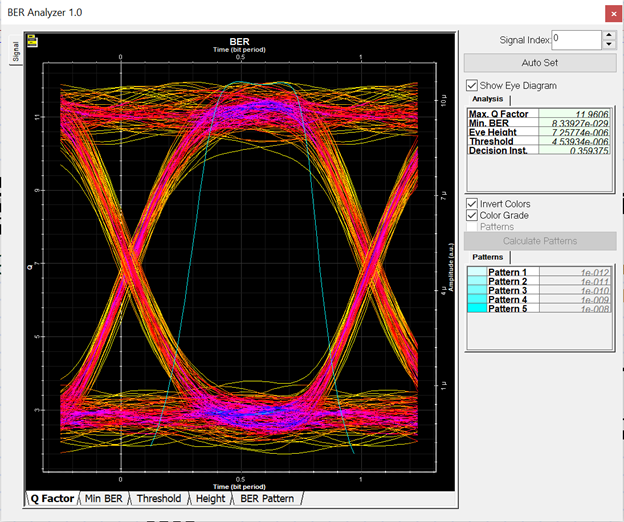Pick the Pattern 5 cyan color swatch
The height and width of the screenshot is (522, 624).
pos(478,309)
